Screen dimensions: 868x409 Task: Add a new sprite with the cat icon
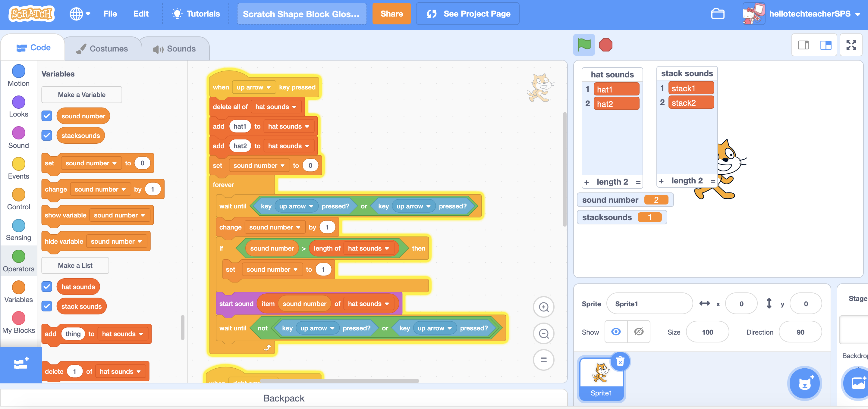point(805,383)
